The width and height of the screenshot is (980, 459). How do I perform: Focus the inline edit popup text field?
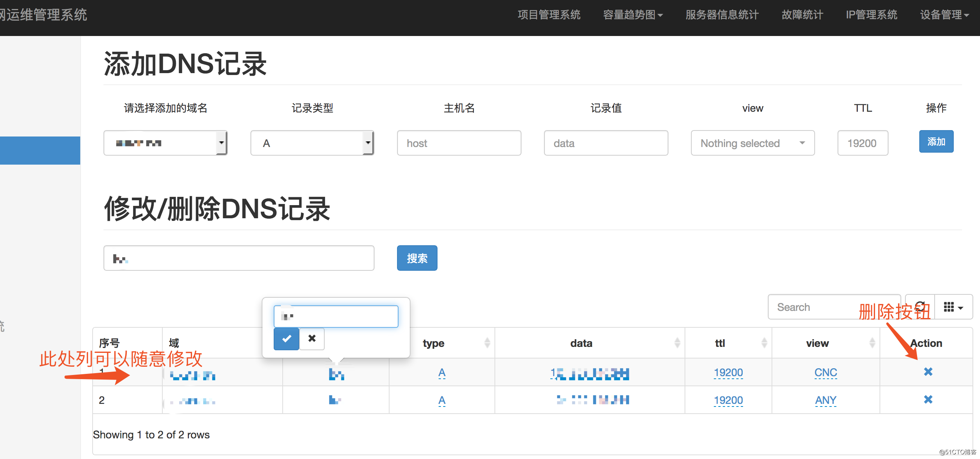[x=336, y=316]
